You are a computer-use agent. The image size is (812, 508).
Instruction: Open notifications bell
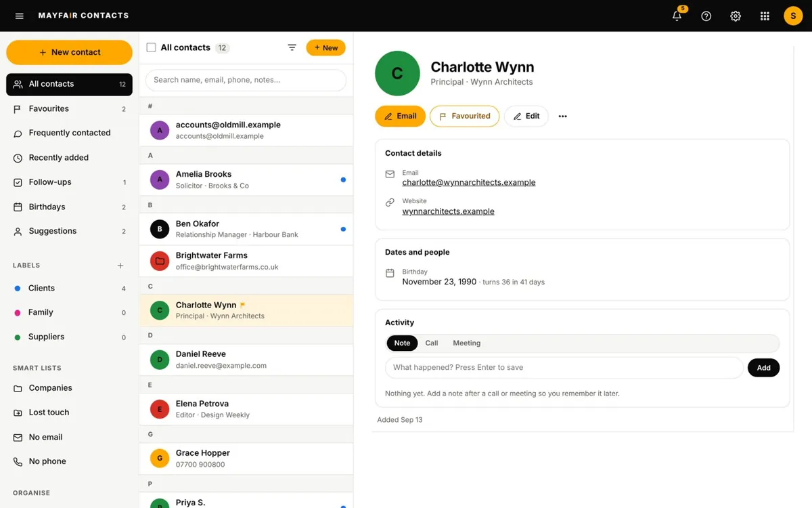coord(677,16)
